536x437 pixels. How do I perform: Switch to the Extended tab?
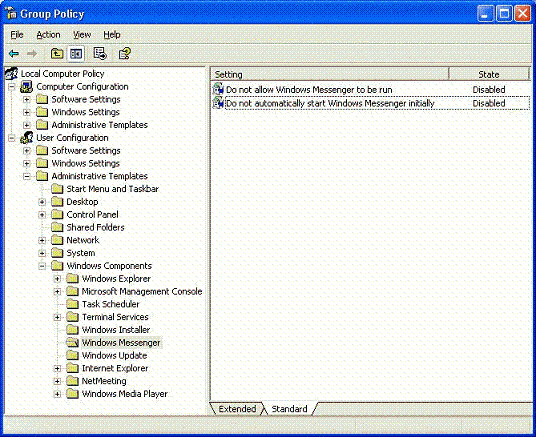pyautogui.click(x=237, y=409)
